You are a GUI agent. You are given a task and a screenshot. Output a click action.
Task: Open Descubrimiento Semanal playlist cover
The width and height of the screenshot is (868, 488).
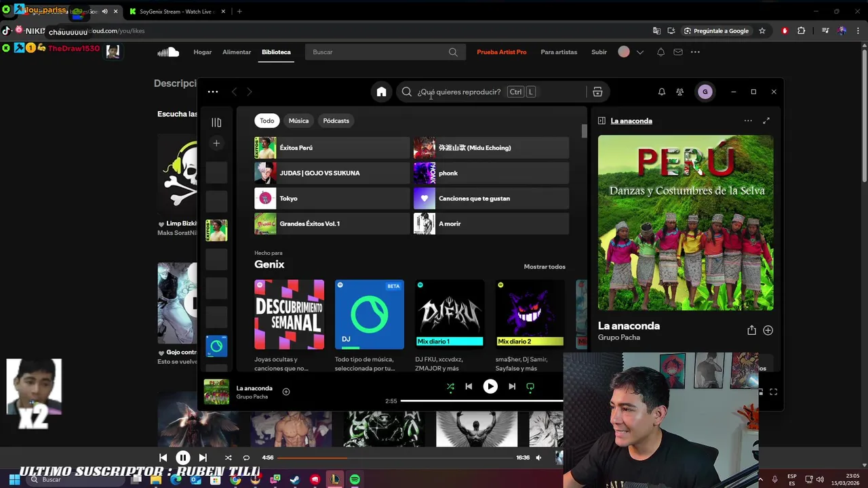click(x=290, y=314)
